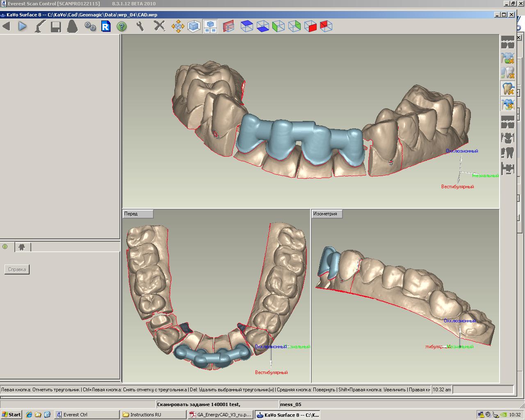The width and height of the screenshot is (525, 420).
Task: Open the green info tab
Action: 5,247
